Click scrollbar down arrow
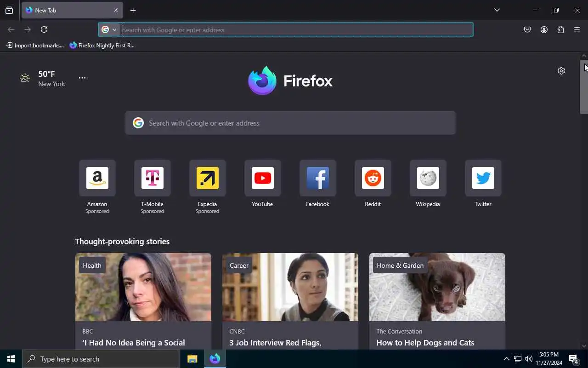Screen dimensions: 588x368 pyautogui.click(x=584, y=346)
